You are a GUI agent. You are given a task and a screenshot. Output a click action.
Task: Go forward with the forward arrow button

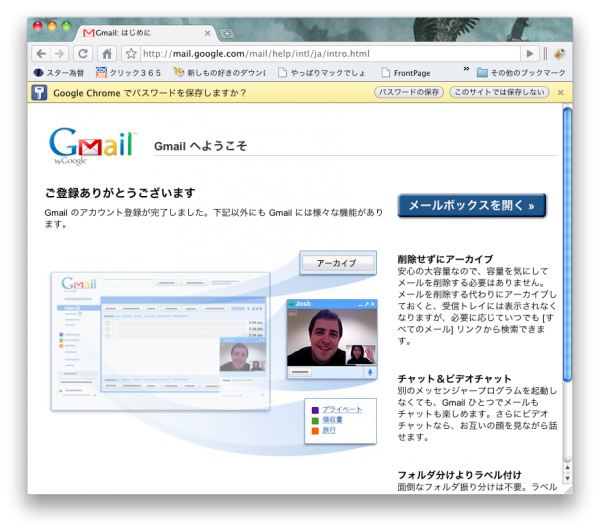[59, 54]
